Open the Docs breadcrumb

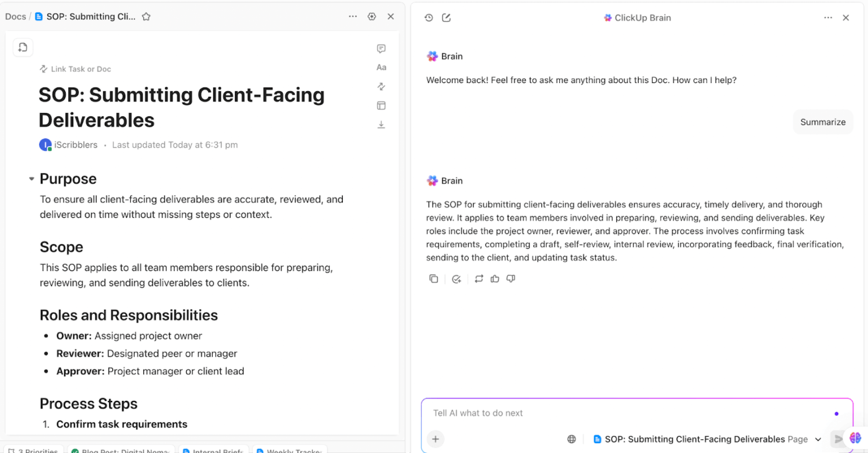coord(15,16)
